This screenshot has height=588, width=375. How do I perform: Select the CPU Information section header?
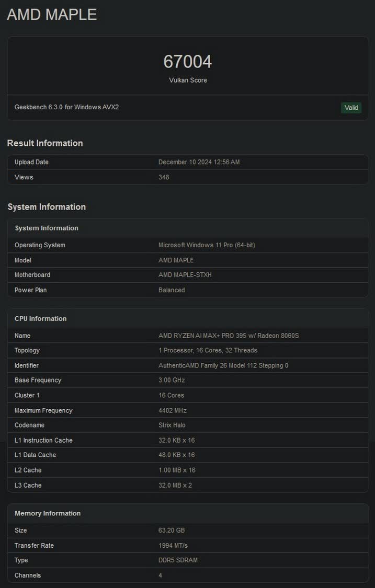tap(40, 319)
